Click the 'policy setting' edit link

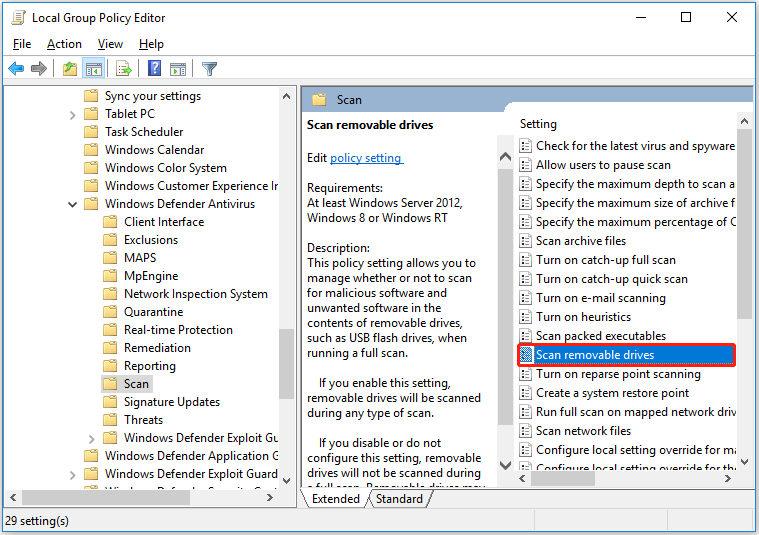click(x=366, y=158)
